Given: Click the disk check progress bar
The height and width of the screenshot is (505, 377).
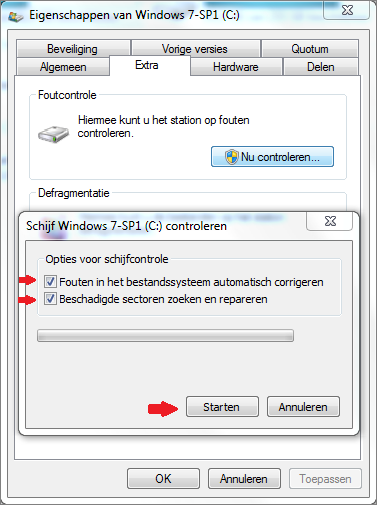Looking at the screenshot, I should click(165, 336).
